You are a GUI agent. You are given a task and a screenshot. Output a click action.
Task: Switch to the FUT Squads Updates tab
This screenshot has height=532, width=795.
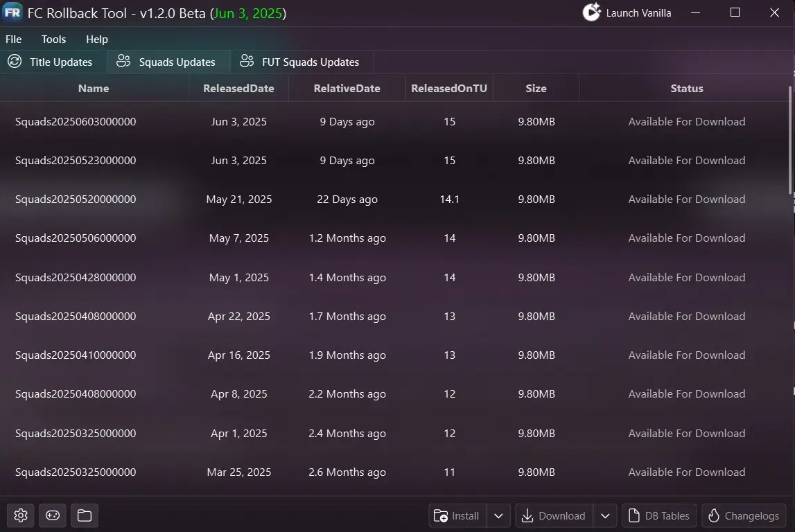click(x=302, y=62)
